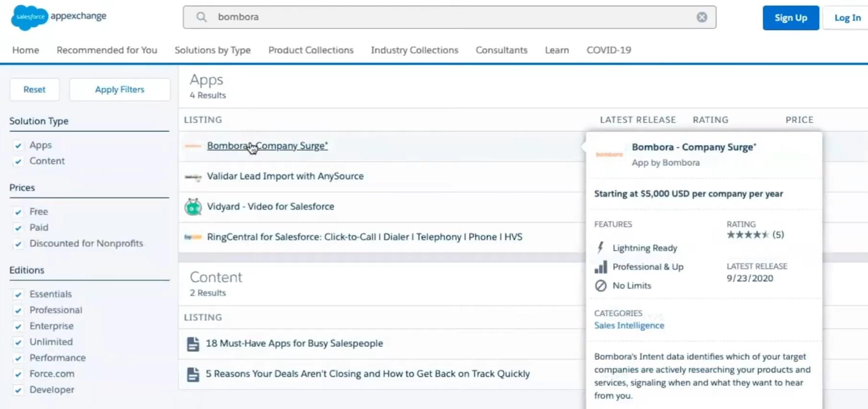
Task: Open the Consultants section
Action: pyautogui.click(x=502, y=50)
